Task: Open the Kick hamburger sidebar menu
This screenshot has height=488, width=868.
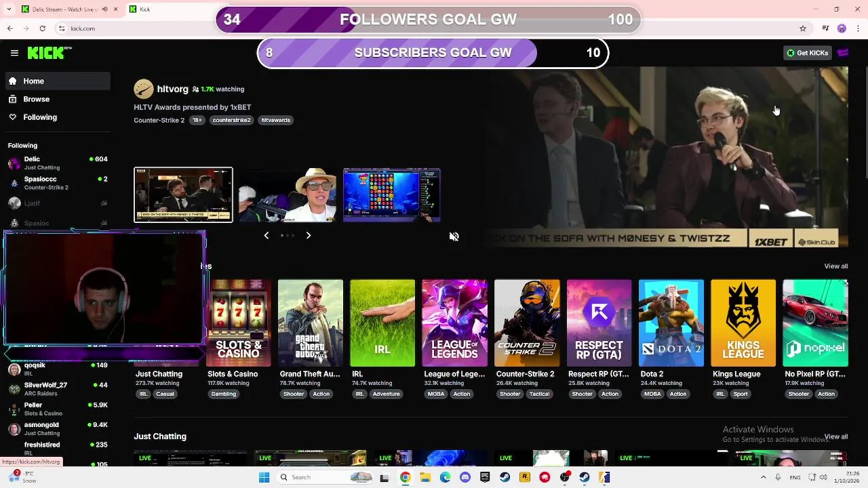Action: click(14, 53)
